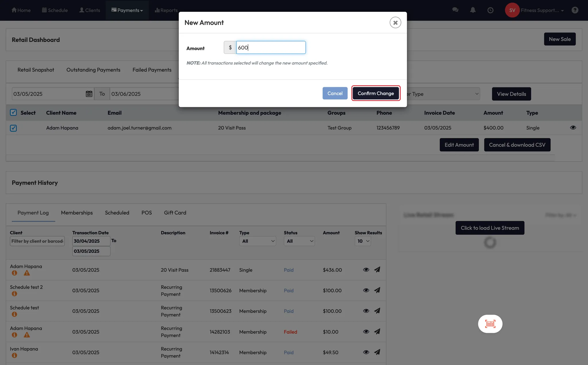Viewport: 588px width, 365px height.
Task: Click the barcode scanner floating icon
Action: (490, 324)
